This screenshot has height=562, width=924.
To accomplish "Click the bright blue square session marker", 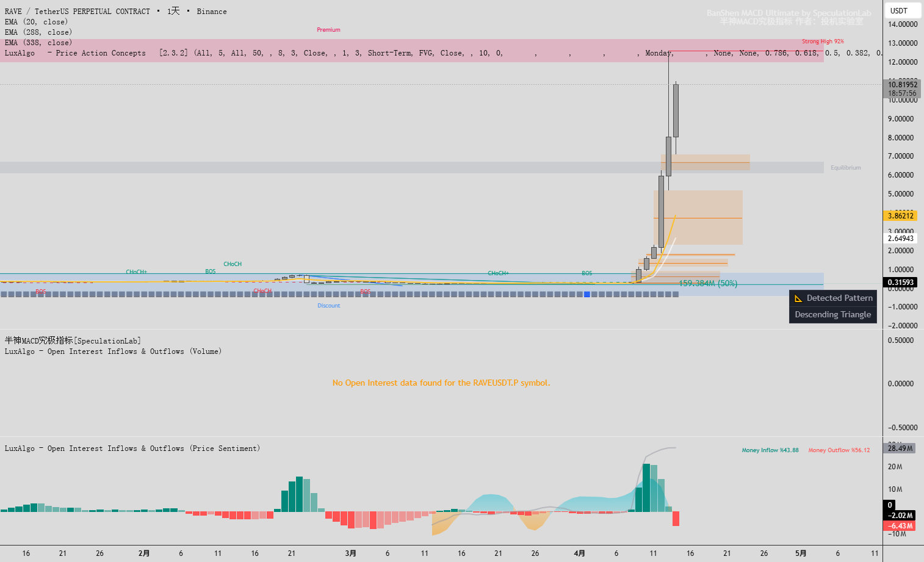I will click(x=587, y=294).
